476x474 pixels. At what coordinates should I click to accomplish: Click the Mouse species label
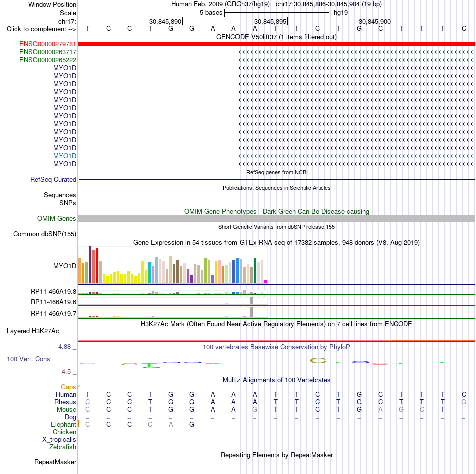(x=66, y=410)
